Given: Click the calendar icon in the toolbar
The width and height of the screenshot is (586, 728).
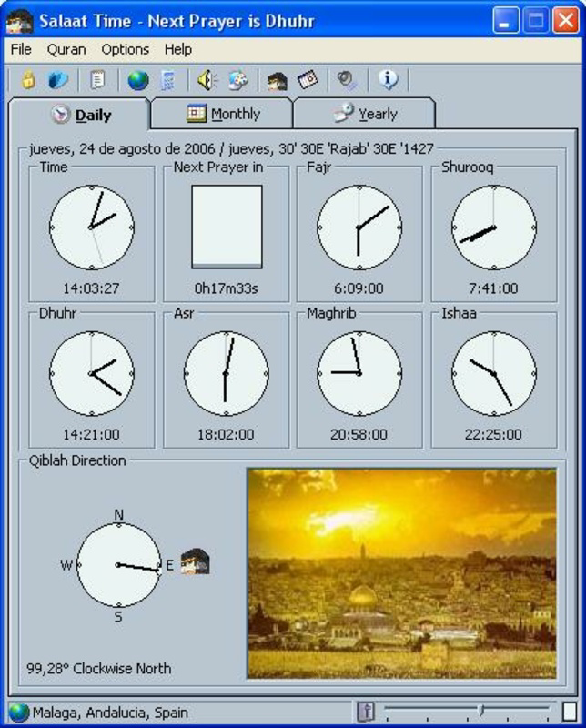Looking at the screenshot, I should [x=308, y=80].
